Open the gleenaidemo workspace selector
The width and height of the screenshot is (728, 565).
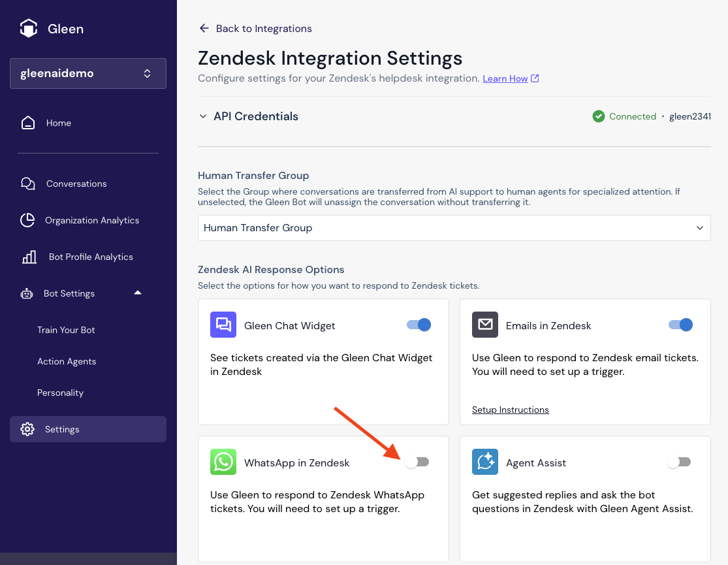[x=88, y=73]
